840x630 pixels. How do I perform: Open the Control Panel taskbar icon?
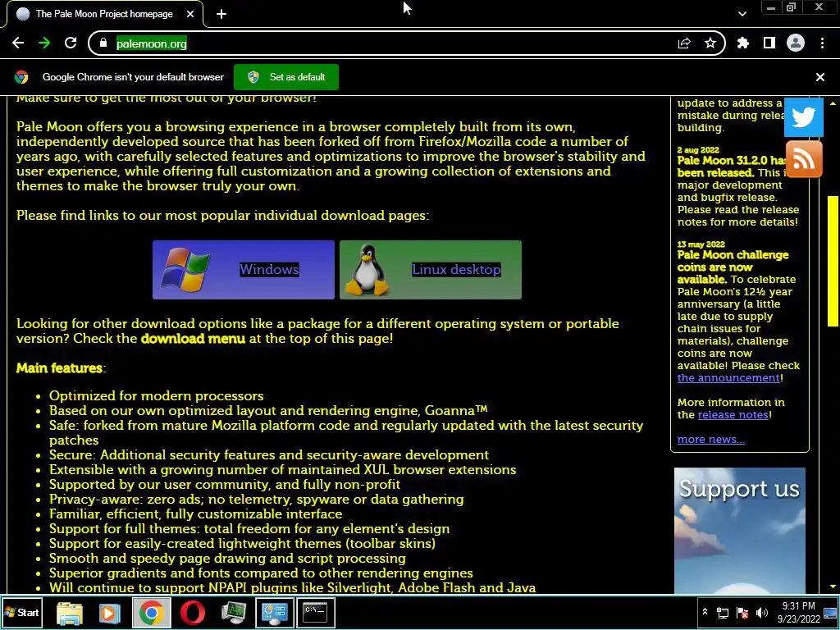tap(274, 613)
